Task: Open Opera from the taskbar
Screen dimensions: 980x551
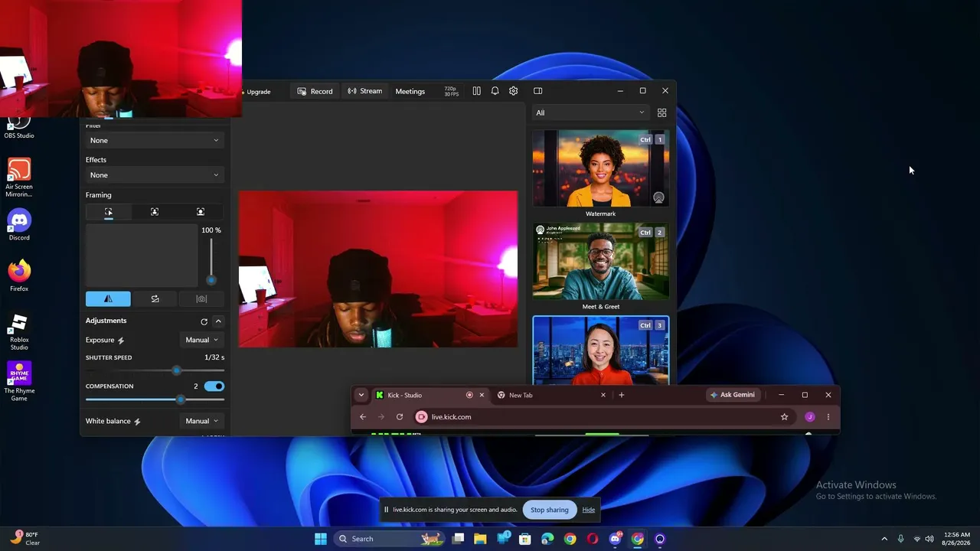Action: tap(593, 539)
